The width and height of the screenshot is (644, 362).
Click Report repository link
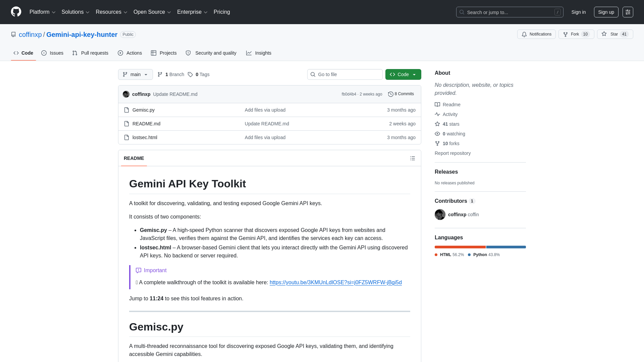[452, 153]
